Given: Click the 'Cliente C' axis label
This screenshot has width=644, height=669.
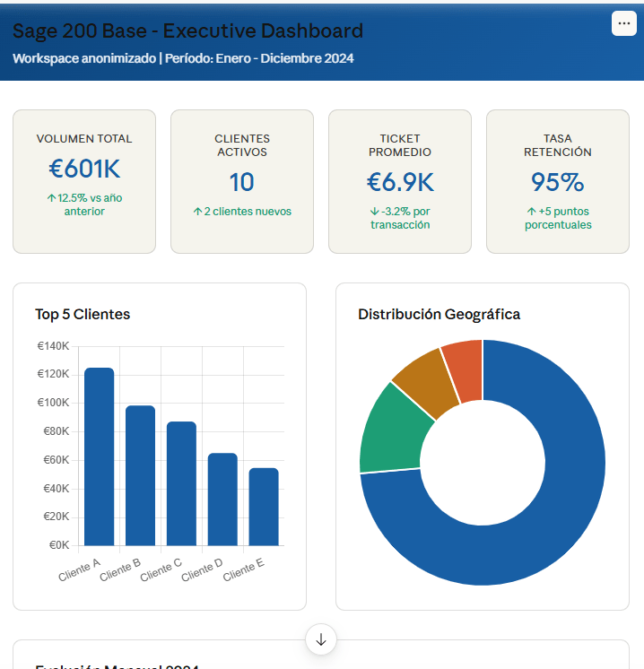Looking at the screenshot, I should pyautogui.click(x=161, y=569).
